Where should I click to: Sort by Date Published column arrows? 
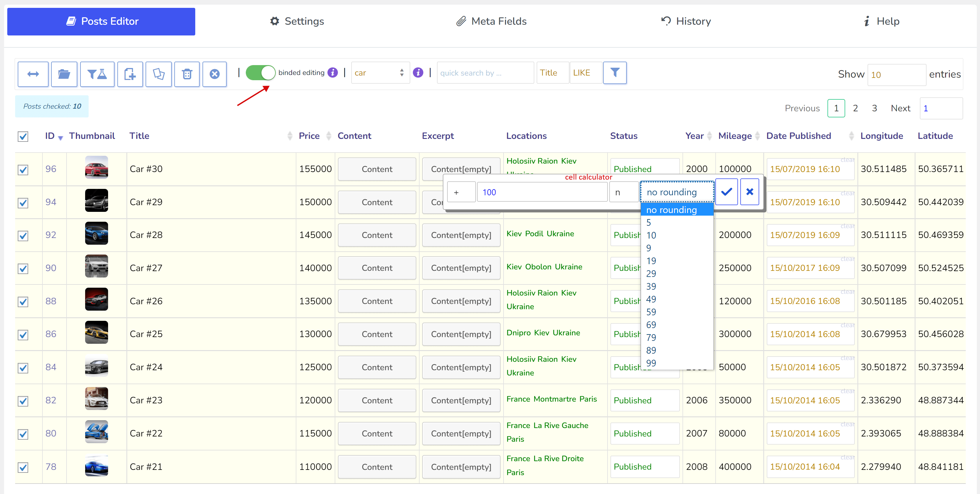pyautogui.click(x=851, y=136)
